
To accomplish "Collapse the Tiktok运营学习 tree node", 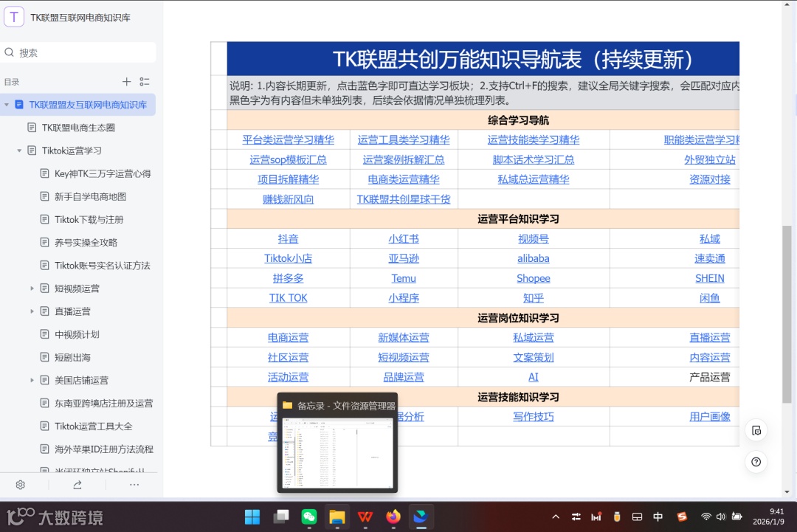I will (19, 151).
